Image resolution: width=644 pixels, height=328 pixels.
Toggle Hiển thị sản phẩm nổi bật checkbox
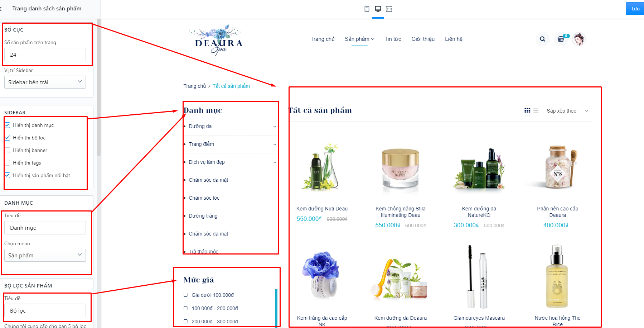click(8, 175)
